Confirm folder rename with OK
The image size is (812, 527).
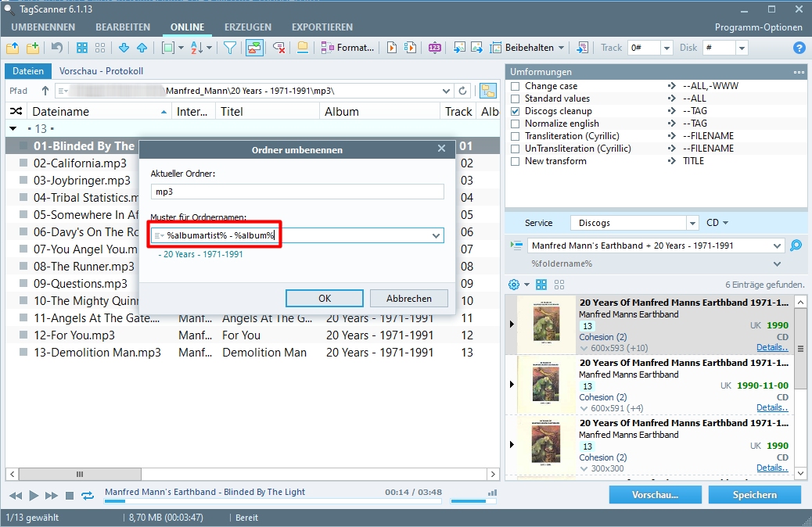325,298
